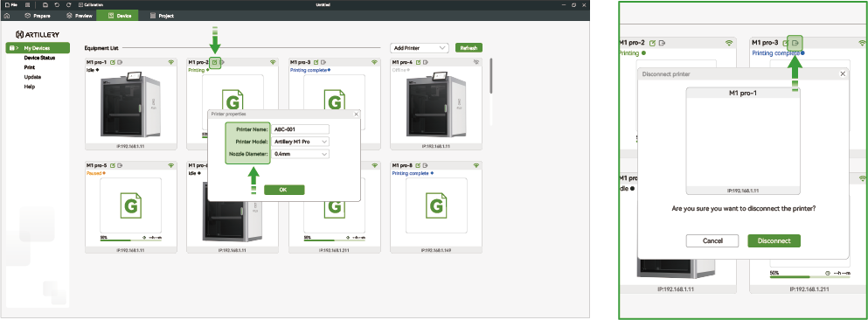The height and width of the screenshot is (320, 868).
Task: Click the 'Paused' status of M1 pro-5
Action: click(94, 173)
